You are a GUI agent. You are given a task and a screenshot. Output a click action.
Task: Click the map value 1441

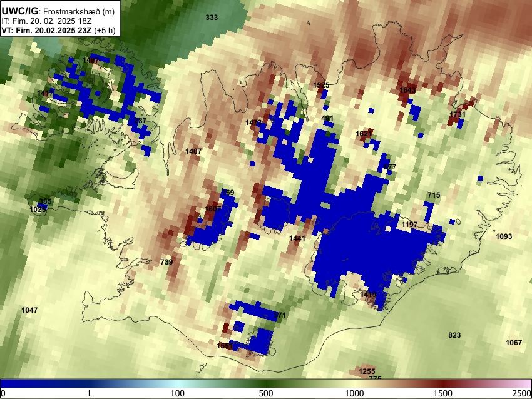point(297,238)
